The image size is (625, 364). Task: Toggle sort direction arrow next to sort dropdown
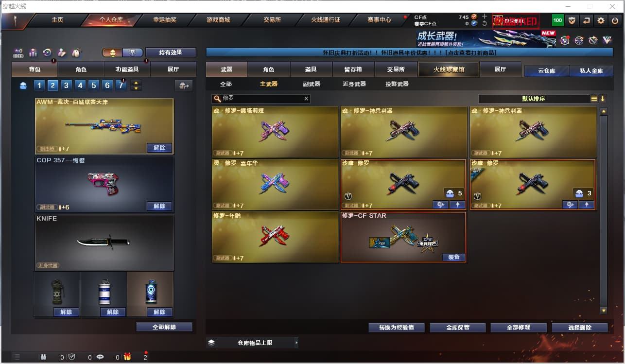click(x=603, y=99)
